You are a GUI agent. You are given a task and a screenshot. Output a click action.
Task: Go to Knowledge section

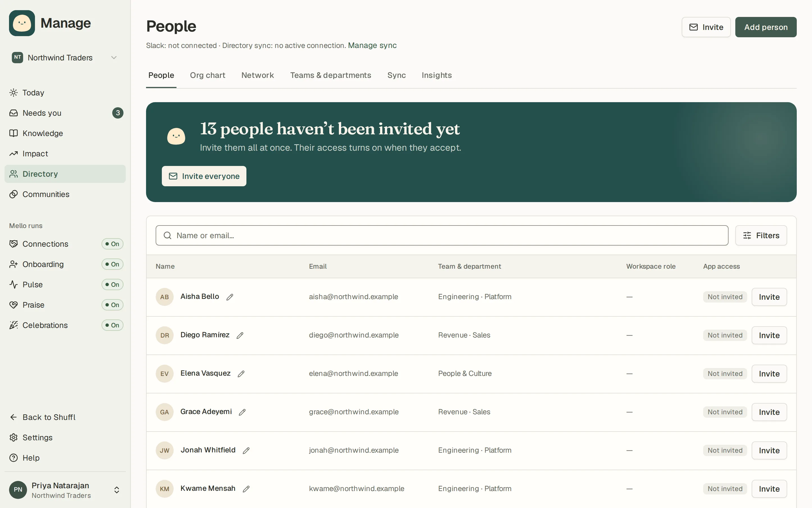click(x=65, y=133)
